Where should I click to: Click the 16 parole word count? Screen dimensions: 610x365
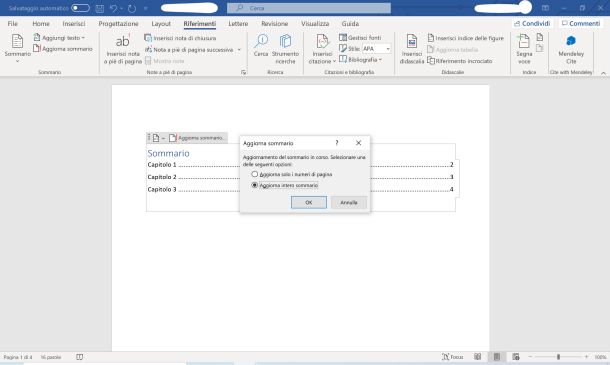[x=51, y=357]
